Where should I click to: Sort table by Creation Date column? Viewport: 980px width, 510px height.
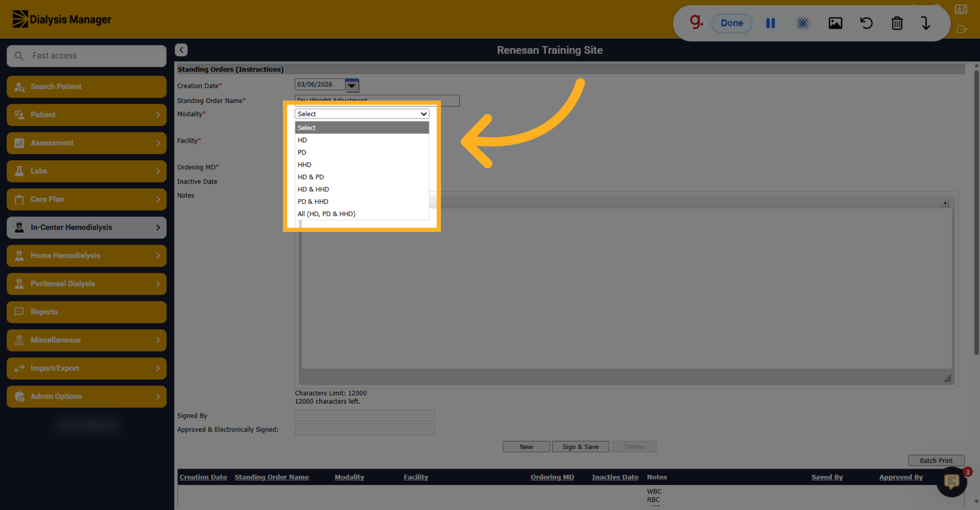click(203, 477)
